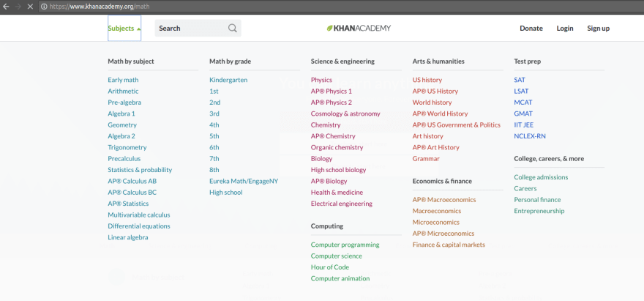
Task: Select Kindergarten math grade
Action: click(x=228, y=80)
